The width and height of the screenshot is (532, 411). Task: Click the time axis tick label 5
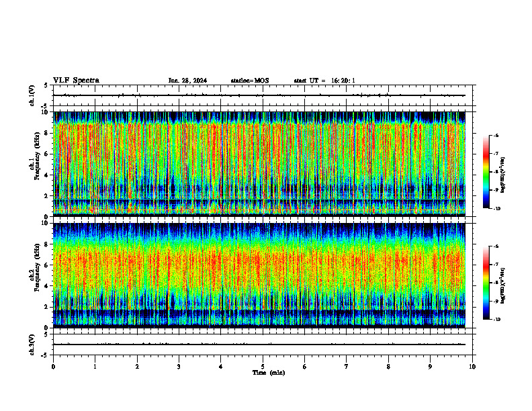pyautogui.click(x=263, y=367)
